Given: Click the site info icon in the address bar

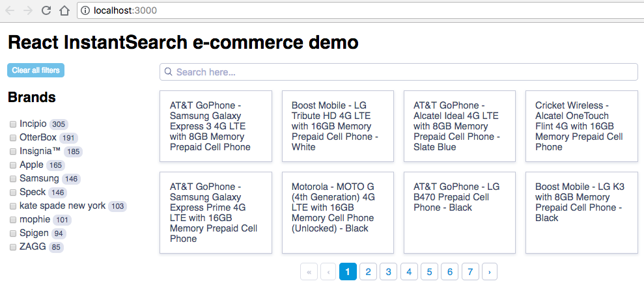Looking at the screenshot, I should (86, 10).
